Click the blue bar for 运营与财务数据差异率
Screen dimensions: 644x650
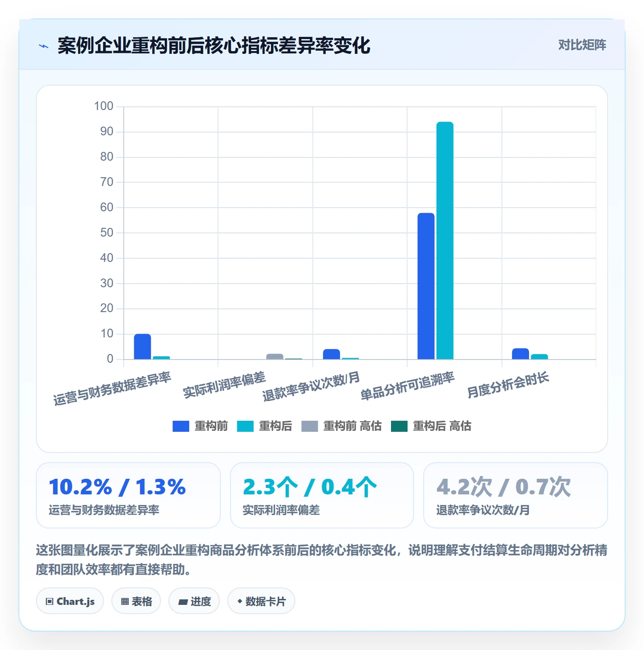coord(143,346)
